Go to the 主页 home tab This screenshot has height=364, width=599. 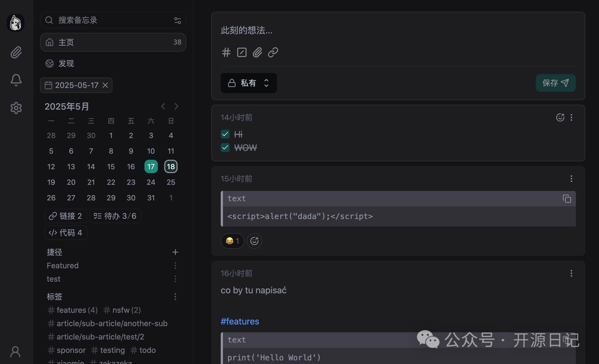113,42
